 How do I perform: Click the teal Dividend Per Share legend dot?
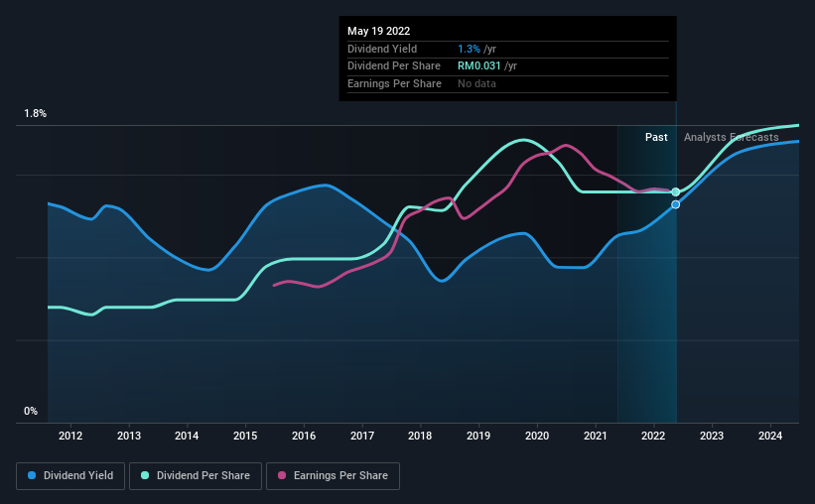(x=145, y=475)
